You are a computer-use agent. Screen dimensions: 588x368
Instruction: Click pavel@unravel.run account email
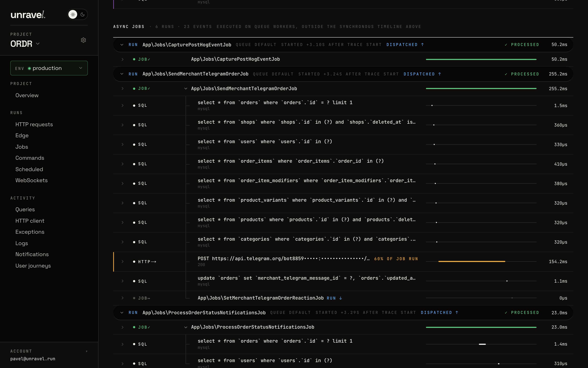33,359
